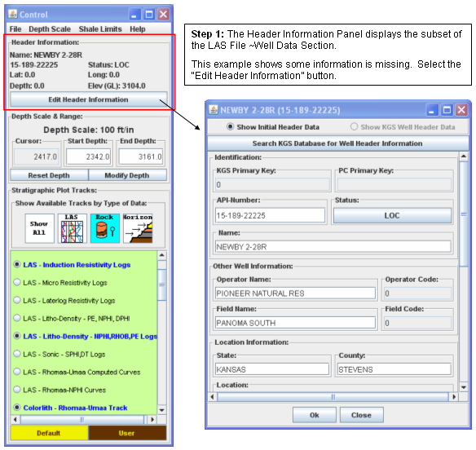Open the File menu
476x450 pixels.
coord(15,29)
